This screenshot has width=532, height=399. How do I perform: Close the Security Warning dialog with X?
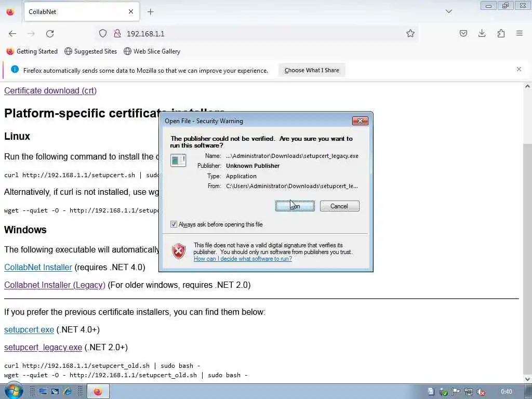pos(360,121)
